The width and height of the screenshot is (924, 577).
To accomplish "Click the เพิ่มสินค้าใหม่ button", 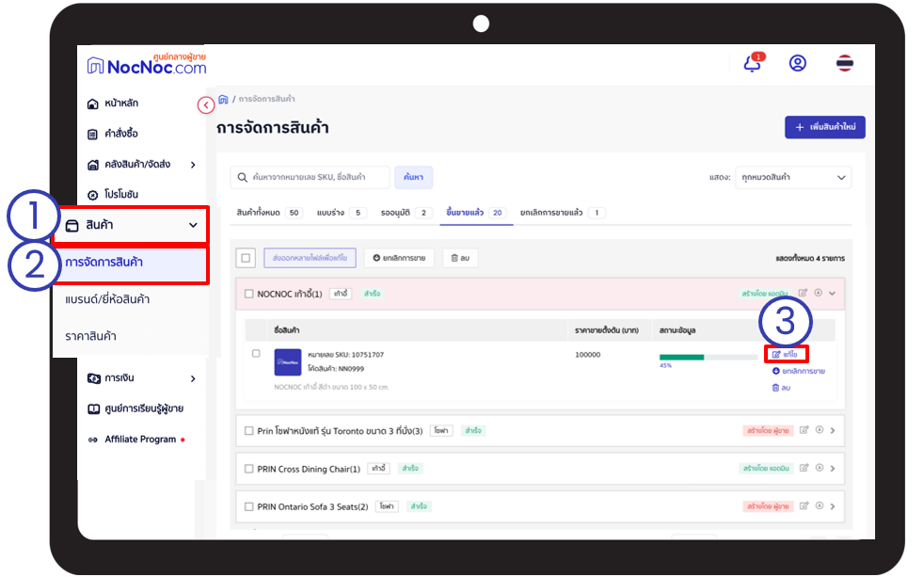I will coord(825,127).
